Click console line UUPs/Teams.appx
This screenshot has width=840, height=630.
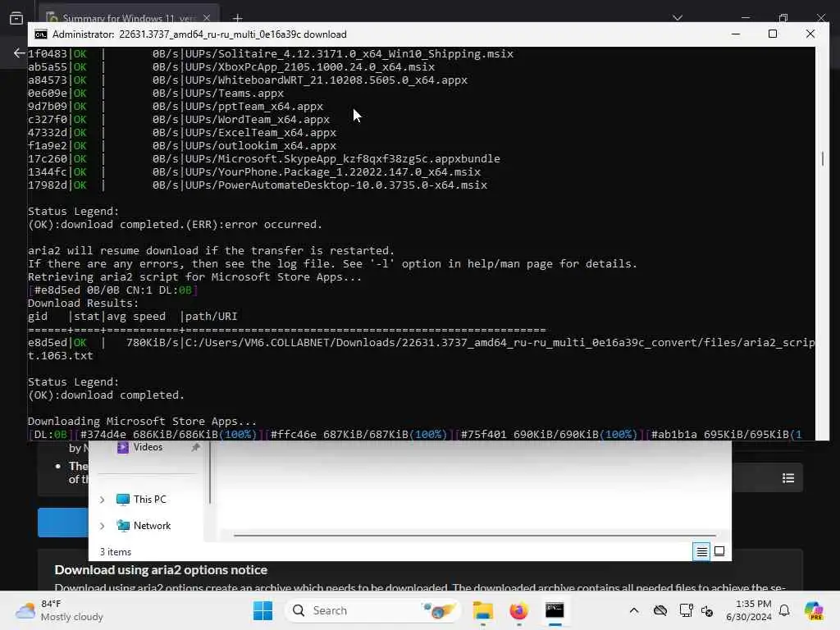(234, 94)
